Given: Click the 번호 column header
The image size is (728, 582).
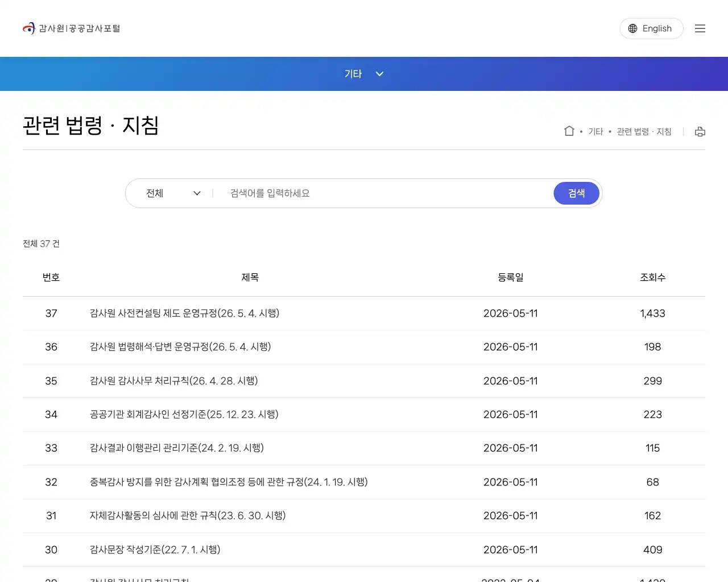Looking at the screenshot, I should (51, 277).
